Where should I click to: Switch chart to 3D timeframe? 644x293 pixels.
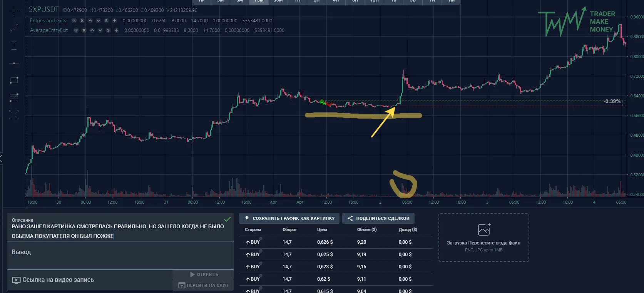[413, 2]
